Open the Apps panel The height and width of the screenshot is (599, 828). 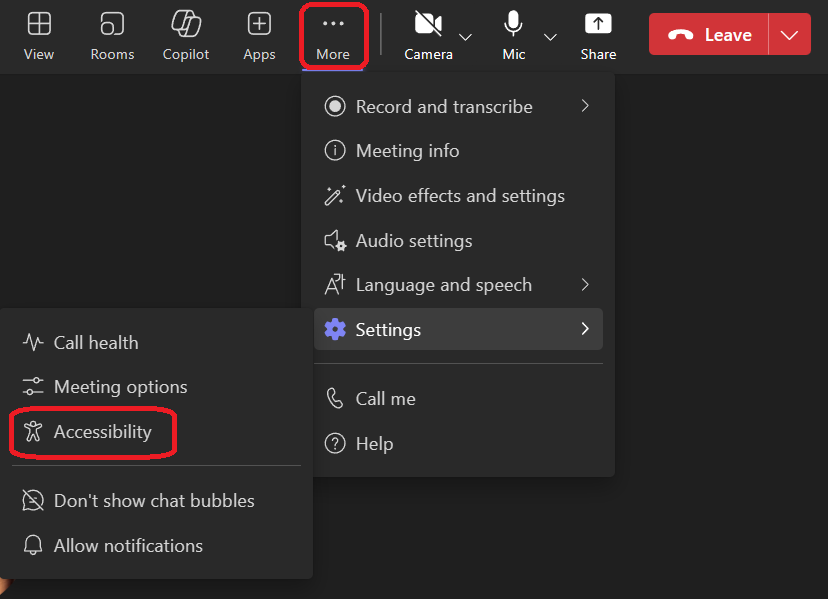click(x=258, y=35)
